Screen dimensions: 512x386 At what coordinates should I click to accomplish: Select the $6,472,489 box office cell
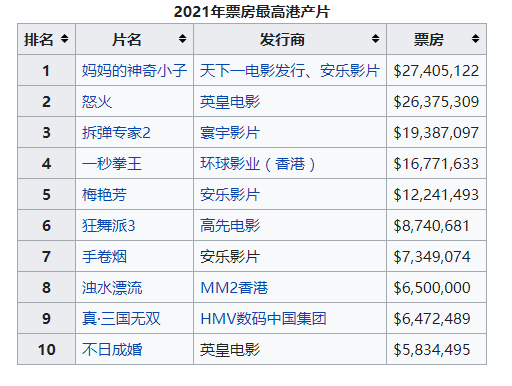click(x=436, y=319)
